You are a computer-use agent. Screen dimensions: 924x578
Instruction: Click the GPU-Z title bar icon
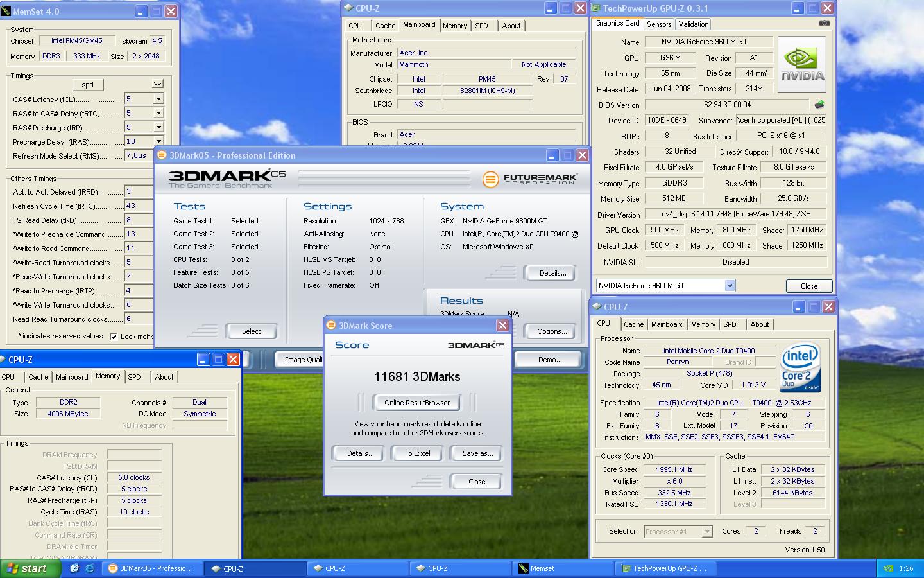pyautogui.click(x=596, y=8)
